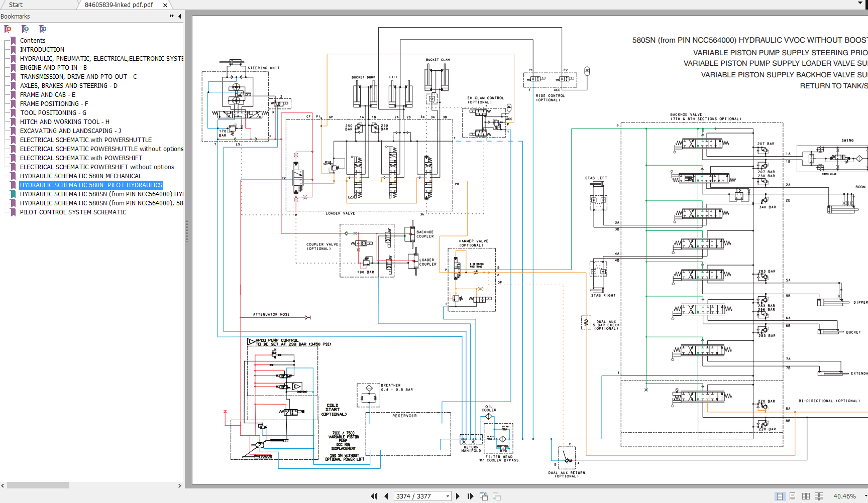
Task: Select ELECTRICAL SCHEMATIC POWERSHIFT without options
Action: pos(97,167)
